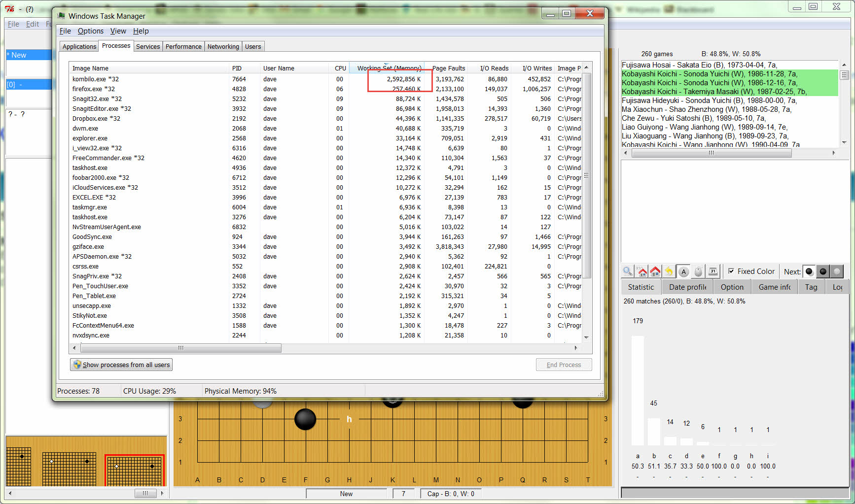
Task: Open the Date profile tab
Action: coord(687,287)
